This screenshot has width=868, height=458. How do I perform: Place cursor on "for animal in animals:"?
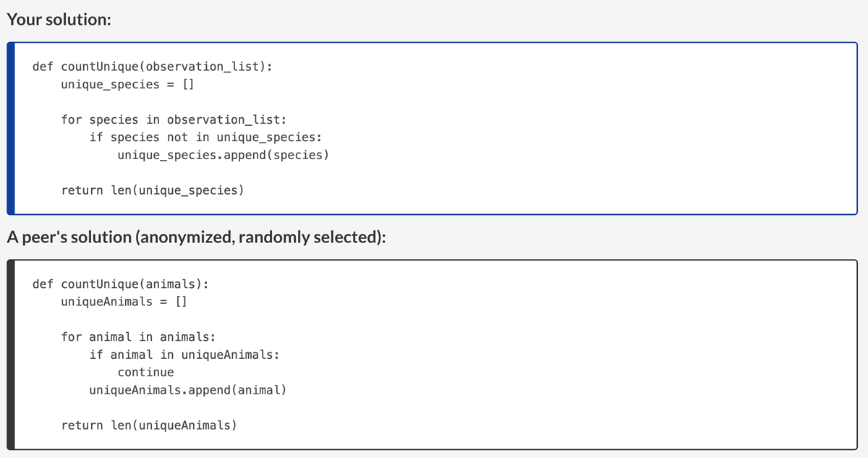138,337
